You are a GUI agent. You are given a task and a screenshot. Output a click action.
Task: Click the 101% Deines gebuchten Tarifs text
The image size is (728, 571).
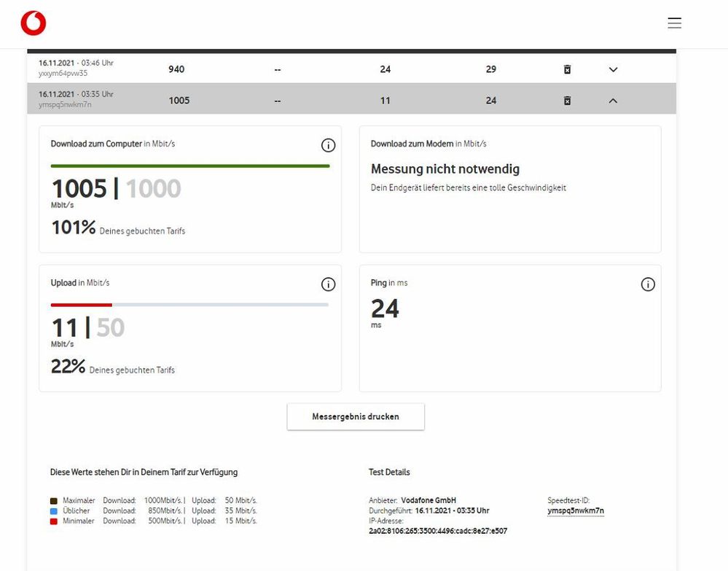[x=118, y=228]
